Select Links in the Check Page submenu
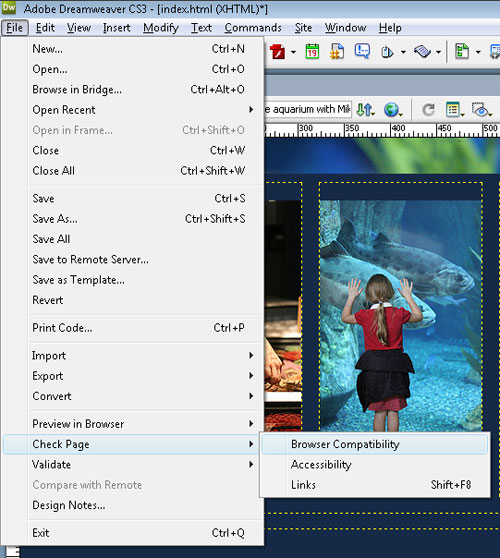500x558 pixels. click(375, 485)
